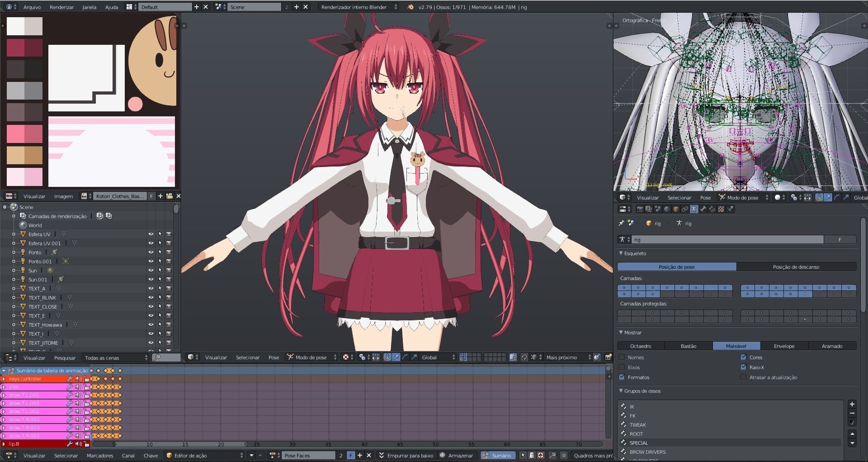This screenshot has height=462, width=868.
Task: Open the Physics properties tab
Action: (730, 209)
